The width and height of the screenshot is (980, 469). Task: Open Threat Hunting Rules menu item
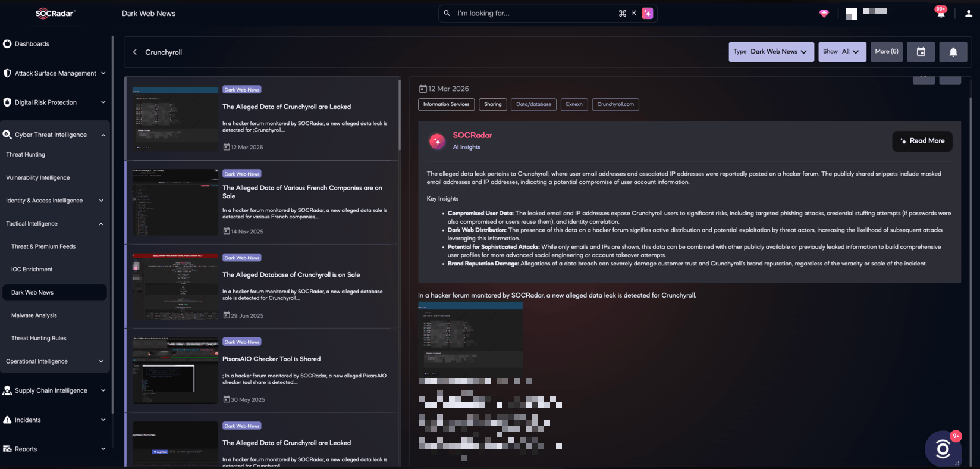[x=39, y=338]
